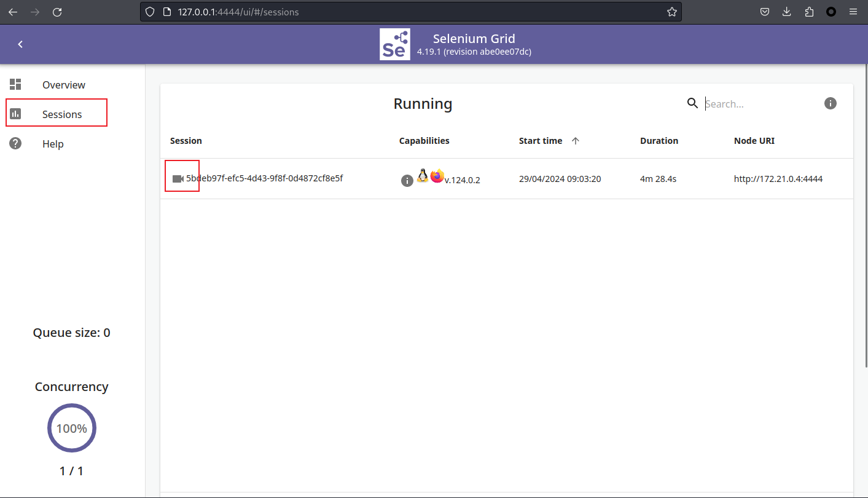868x498 pixels.
Task: Bookmark page with the star icon
Action: point(672,12)
